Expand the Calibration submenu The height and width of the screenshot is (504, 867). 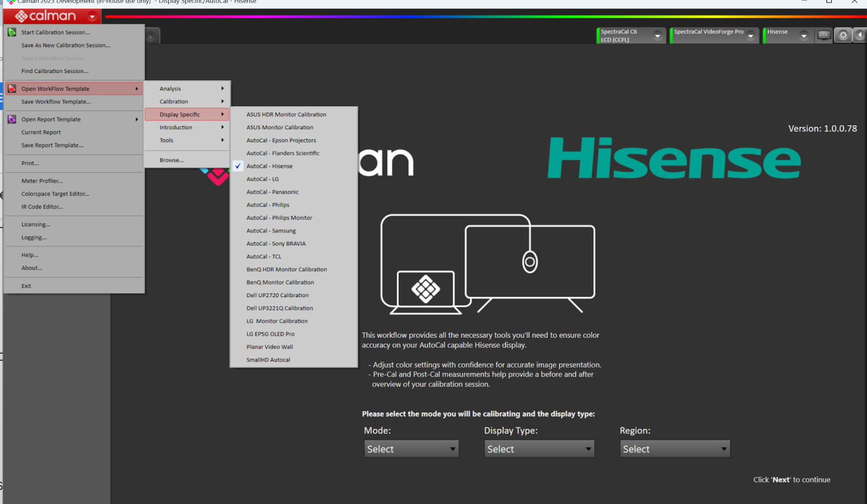pyautogui.click(x=187, y=102)
